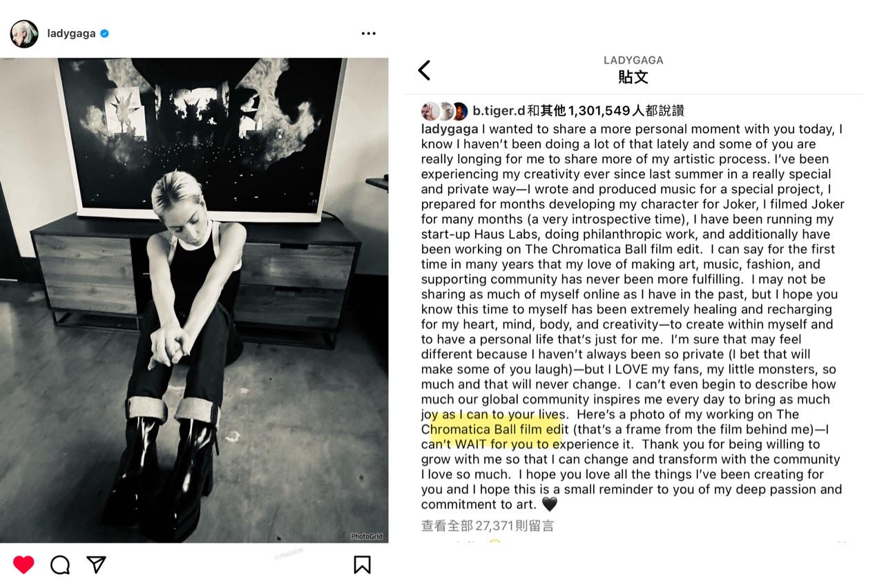Go back using the left chevron arrow

pos(424,70)
